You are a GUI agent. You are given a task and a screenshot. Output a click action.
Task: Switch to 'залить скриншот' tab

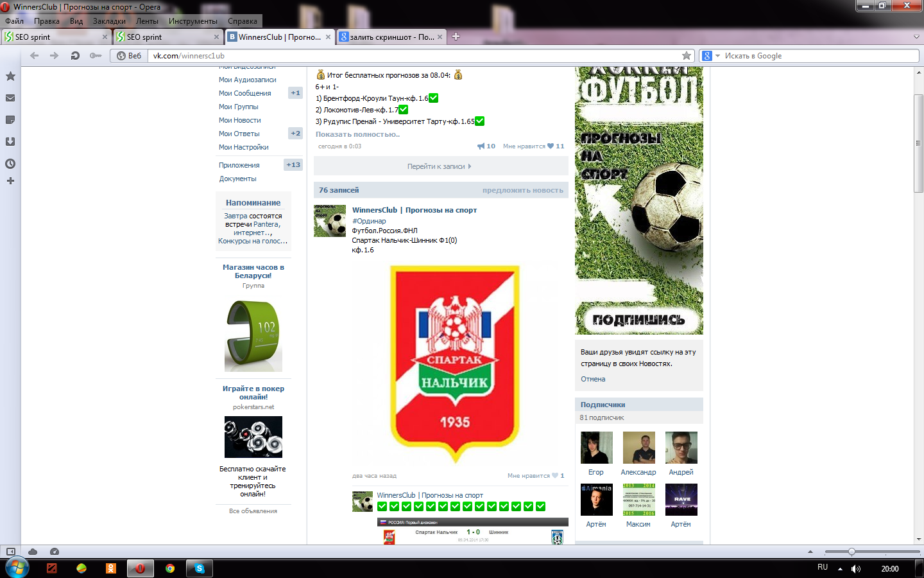pyautogui.click(x=391, y=37)
